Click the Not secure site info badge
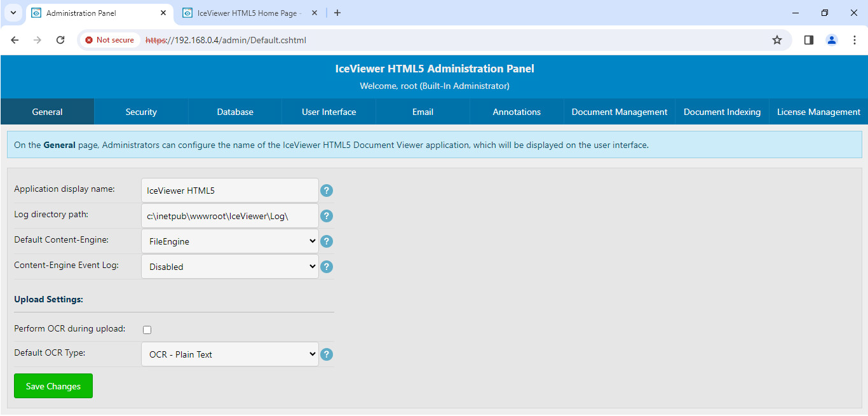Screen dimensions: 868x416 click(x=109, y=40)
